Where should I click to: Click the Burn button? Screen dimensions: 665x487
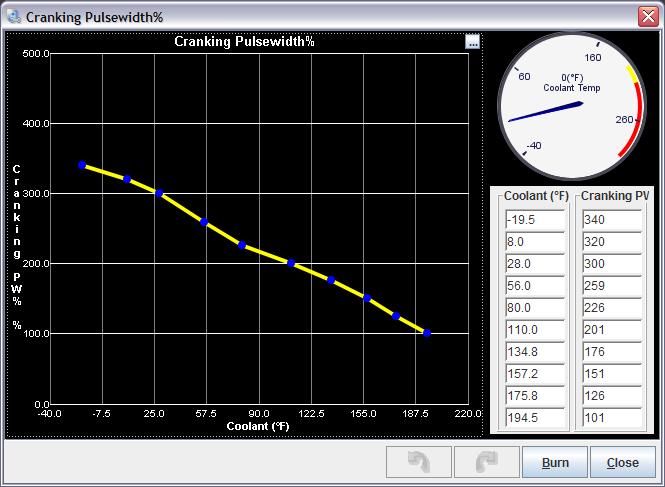click(555, 462)
